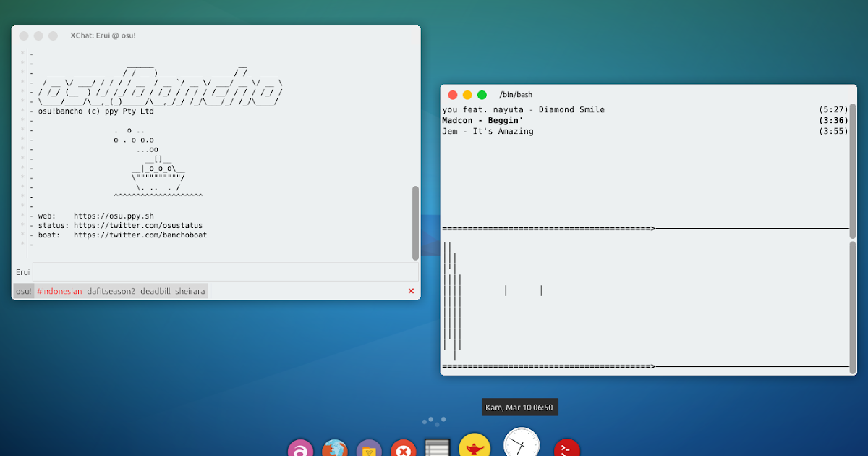Image resolution: width=868 pixels, height=456 pixels.
Task: Click the 'XChat: Erui @ osu!' window title
Action: [x=103, y=35]
